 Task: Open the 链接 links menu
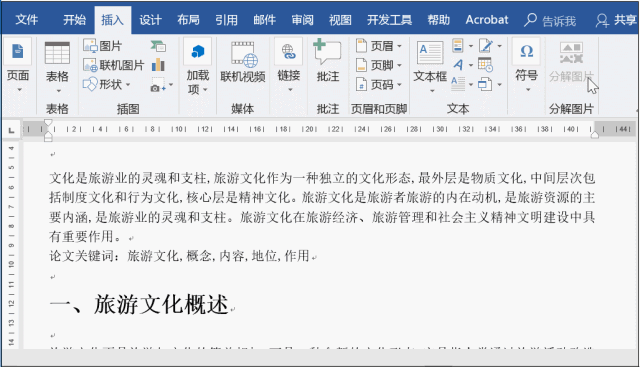(x=289, y=66)
